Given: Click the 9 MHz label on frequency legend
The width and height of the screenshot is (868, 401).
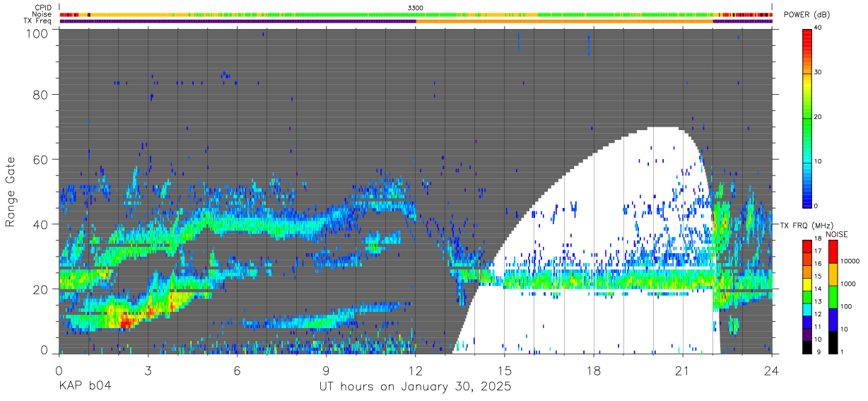Looking at the screenshot, I should pyautogui.click(x=819, y=351).
